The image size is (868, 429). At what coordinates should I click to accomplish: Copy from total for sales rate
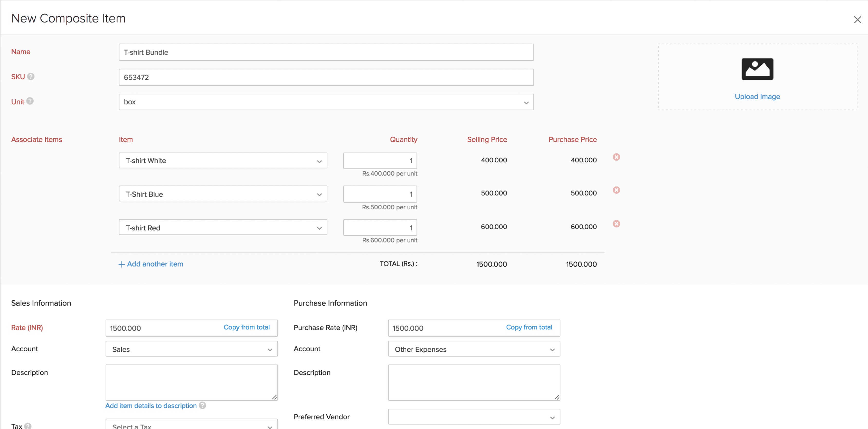(246, 327)
